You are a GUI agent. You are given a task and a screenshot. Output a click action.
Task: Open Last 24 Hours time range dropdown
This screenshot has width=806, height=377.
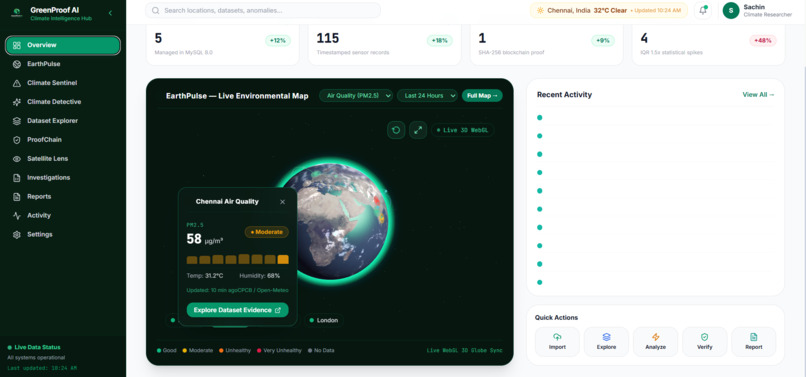click(427, 96)
